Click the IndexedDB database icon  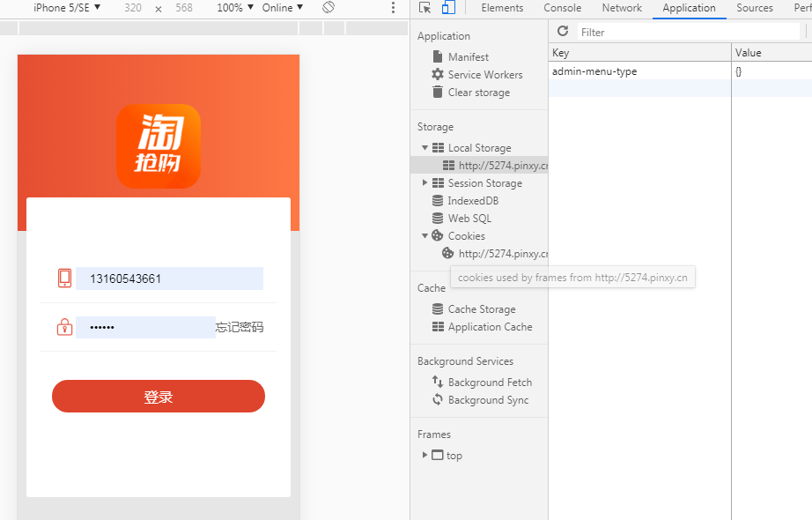coord(437,200)
